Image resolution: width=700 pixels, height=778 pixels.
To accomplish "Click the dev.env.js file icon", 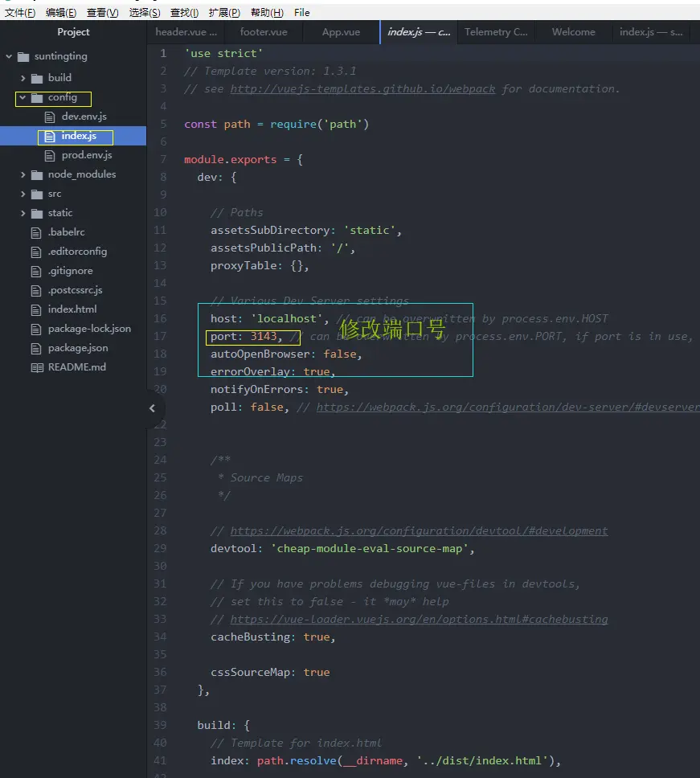I will [x=50, y=117].
